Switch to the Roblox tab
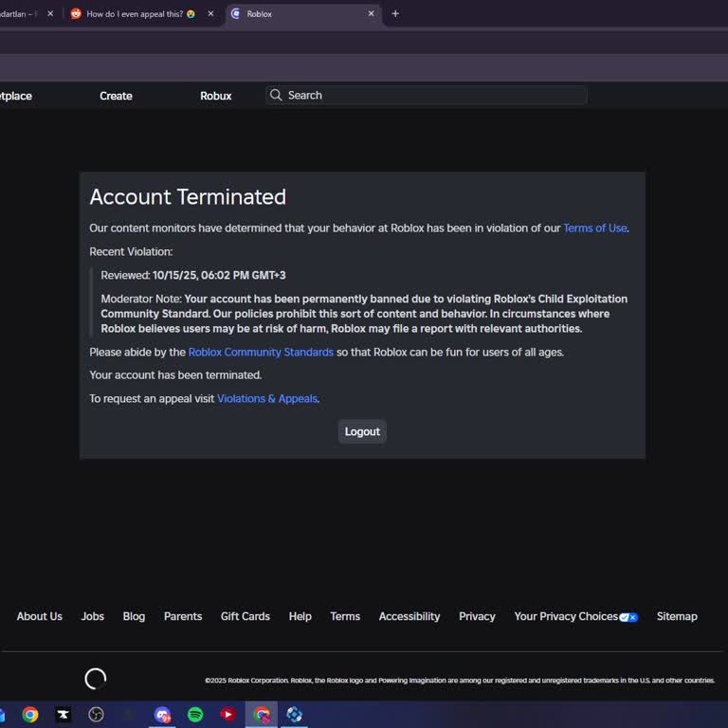Viewport: 728px width, 728px height. (302, 14)
